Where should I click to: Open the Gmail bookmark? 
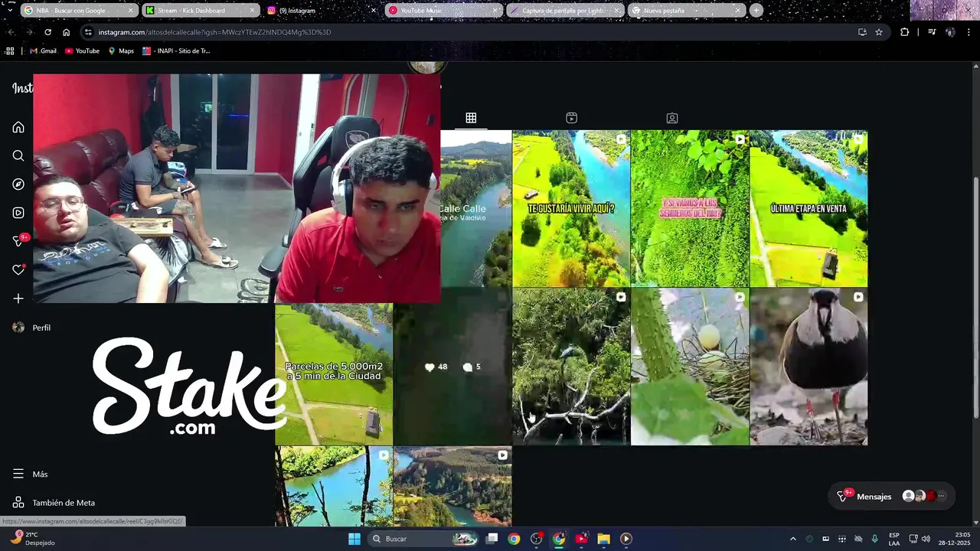[43, 51]
